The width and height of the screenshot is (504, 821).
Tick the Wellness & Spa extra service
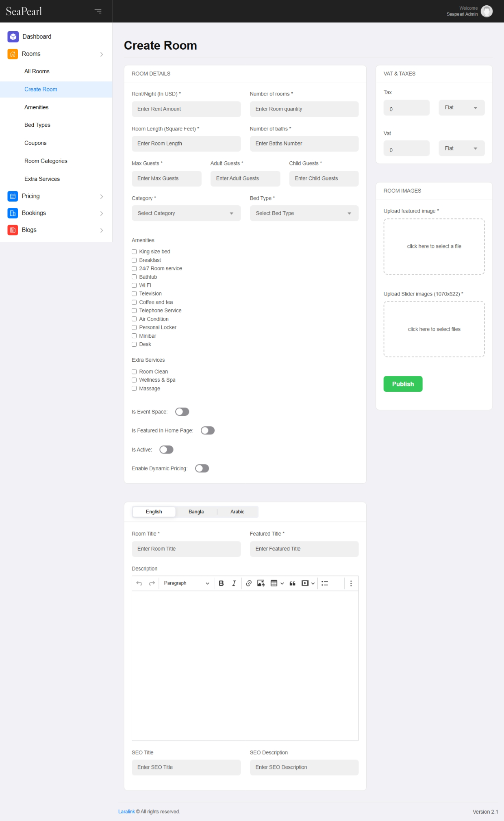coord(134,380)
